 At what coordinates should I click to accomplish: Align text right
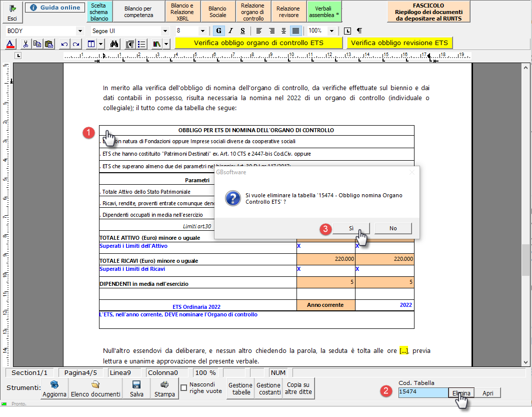272,31
